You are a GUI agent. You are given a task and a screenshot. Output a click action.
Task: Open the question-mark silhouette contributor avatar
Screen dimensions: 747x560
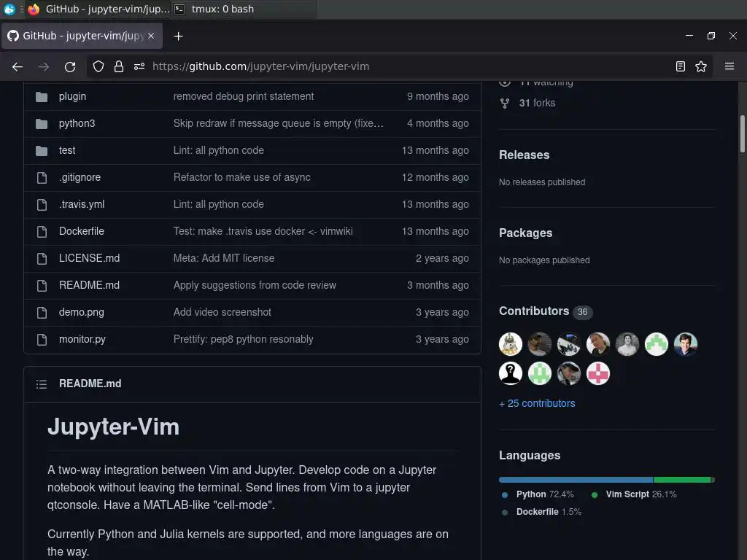tap(510, 373)
